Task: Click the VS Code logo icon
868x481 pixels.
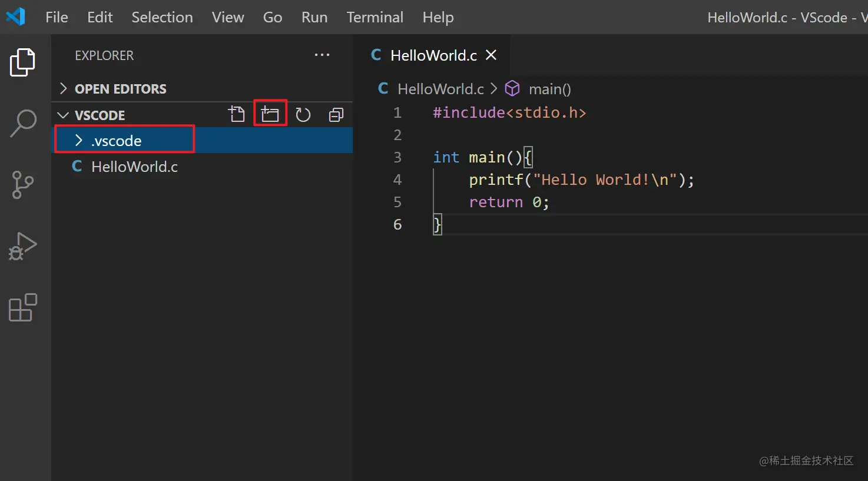Action: pyautogui.click(x=15, y=16)
